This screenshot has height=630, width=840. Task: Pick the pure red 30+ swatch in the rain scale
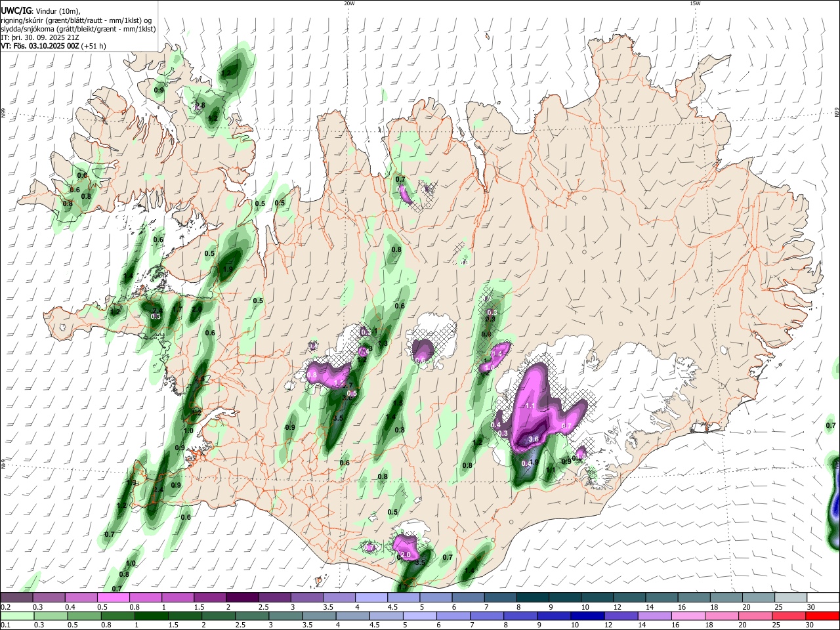pyautogui.click(x=823, y=616)
